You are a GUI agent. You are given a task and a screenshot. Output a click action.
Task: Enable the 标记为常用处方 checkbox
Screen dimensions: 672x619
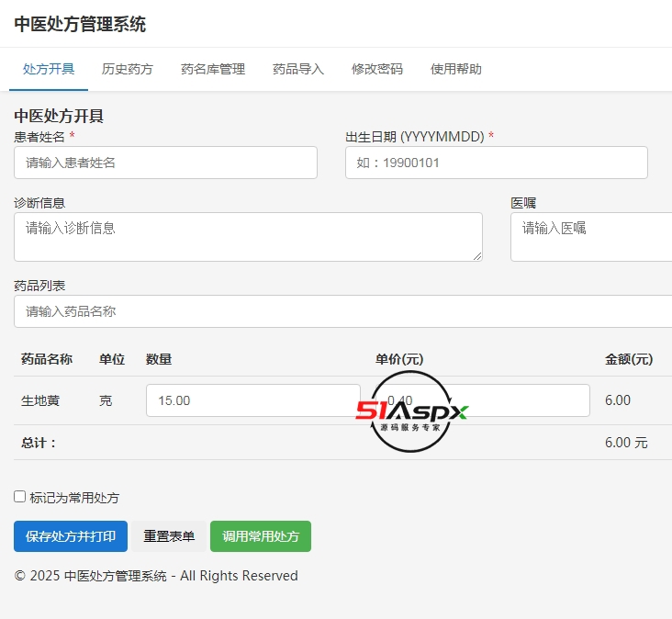pyautogui.click(x=20, y=497)
